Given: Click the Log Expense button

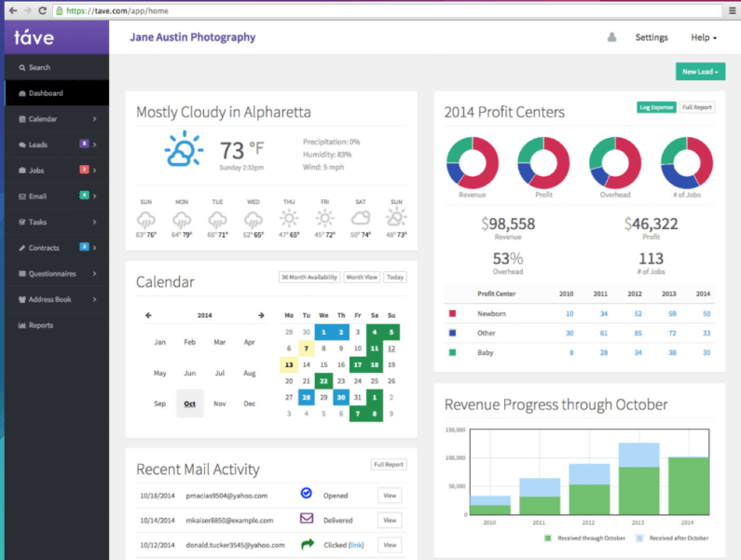Looking at the screenshot, I should coord(656,107).
